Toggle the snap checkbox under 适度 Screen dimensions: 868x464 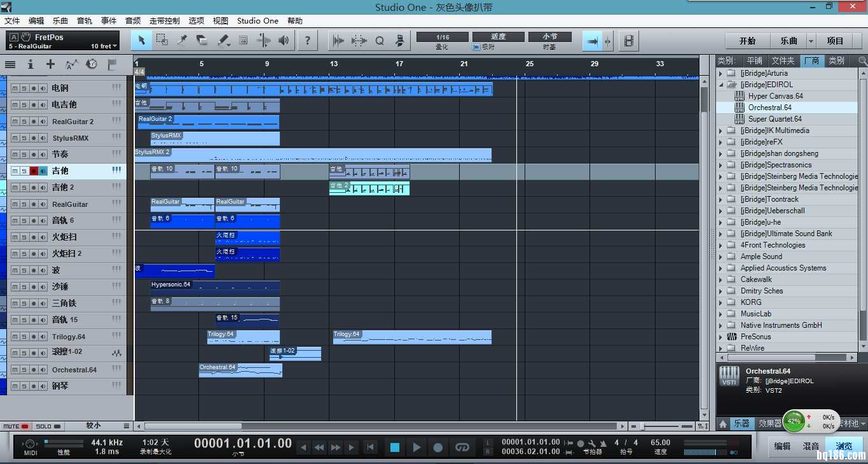click(476, 47)
